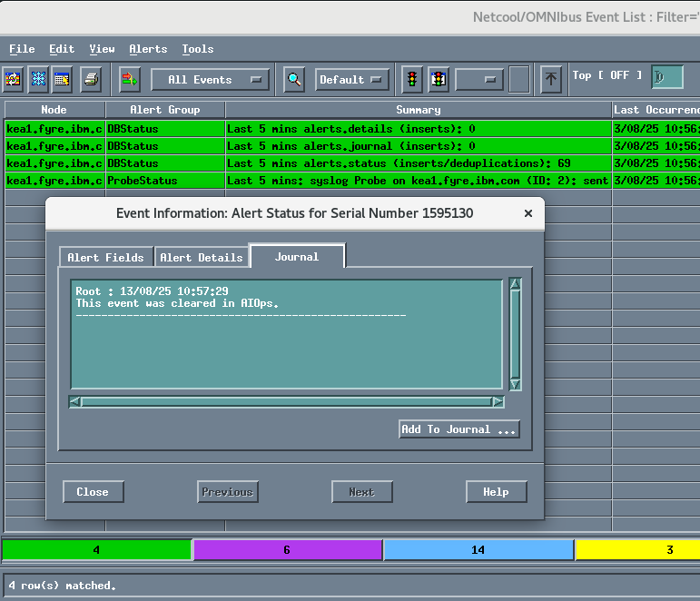Click the Alert Group column header
The width and height of the screenshot is (700, 601).
pos(165,110)
